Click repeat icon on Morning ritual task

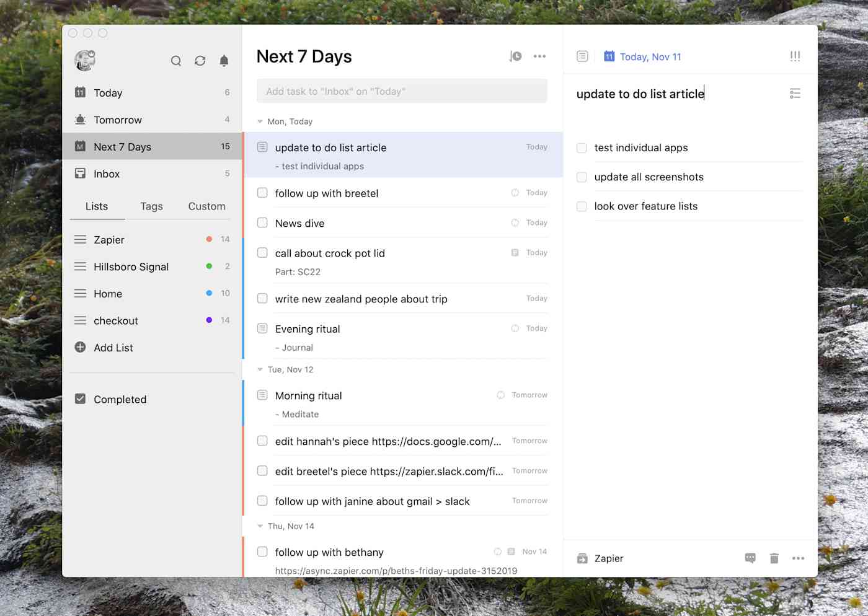click(x=500, y=395)
